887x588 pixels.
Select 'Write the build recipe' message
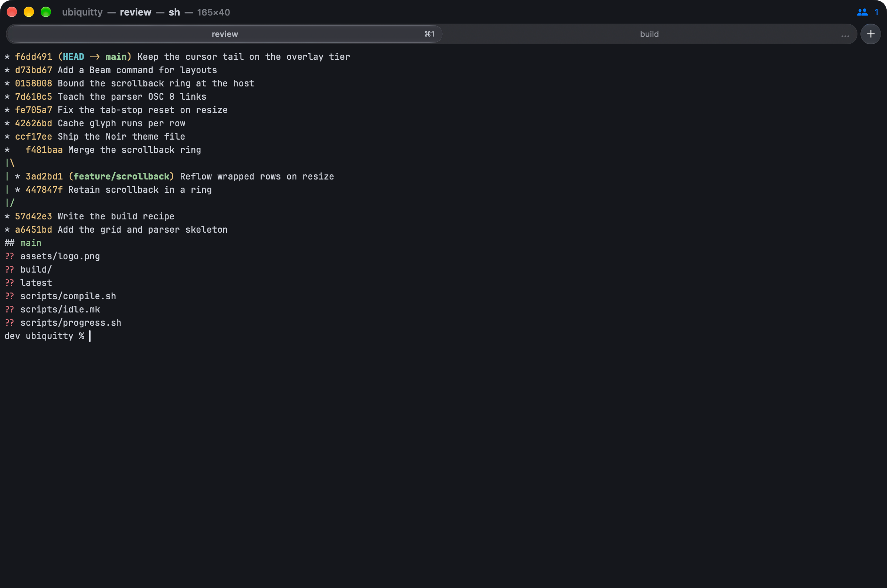(116, 216)
